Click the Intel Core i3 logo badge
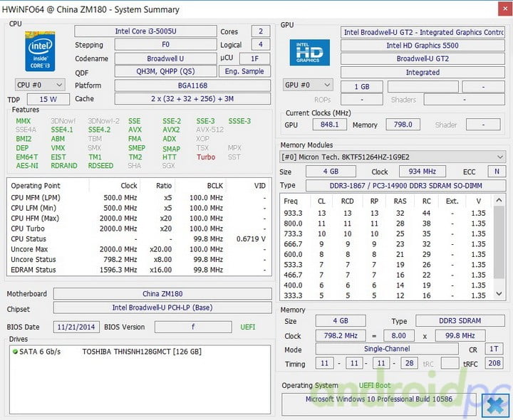Viewport: 513px width, 420px height. pos(40,51)
